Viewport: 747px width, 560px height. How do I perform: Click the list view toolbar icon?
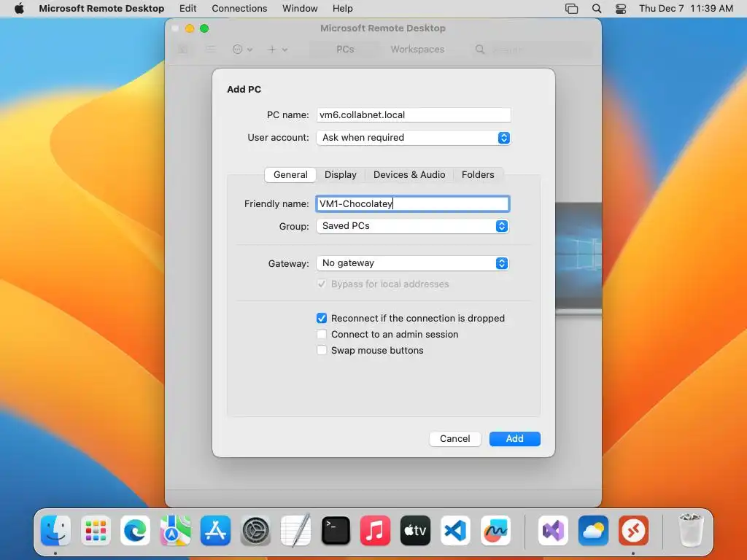pos(211,49)
